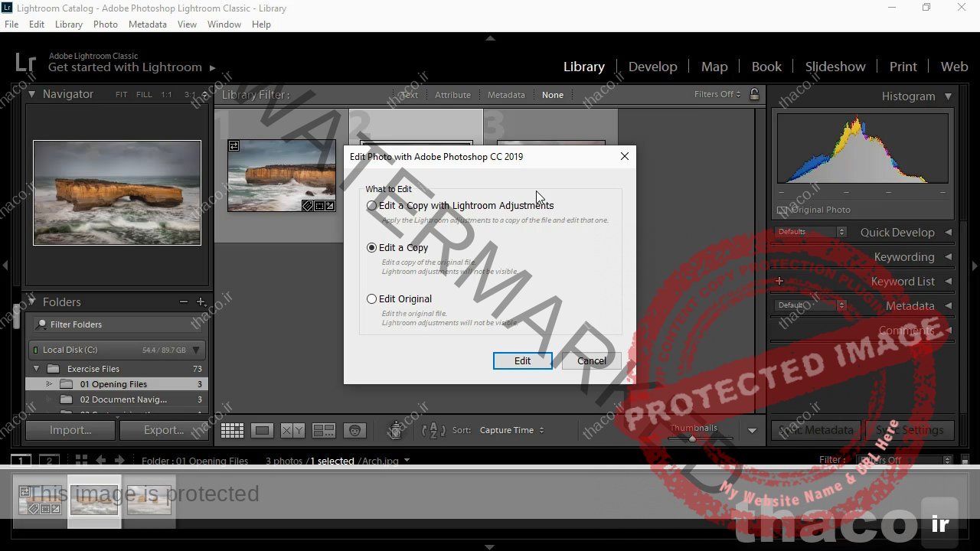Switch to Loupe view
The width and height of the screenshot is (980, 551).
(x=262, y=431)
